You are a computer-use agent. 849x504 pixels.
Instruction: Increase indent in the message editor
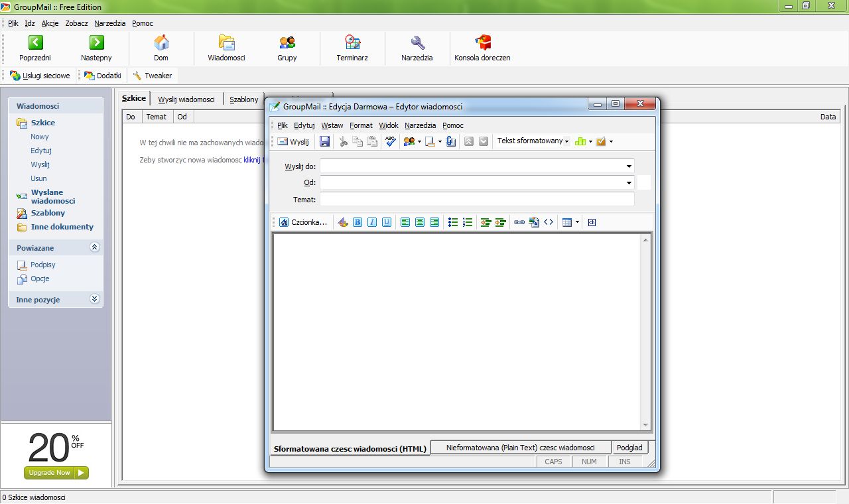(x=501, y=222)
